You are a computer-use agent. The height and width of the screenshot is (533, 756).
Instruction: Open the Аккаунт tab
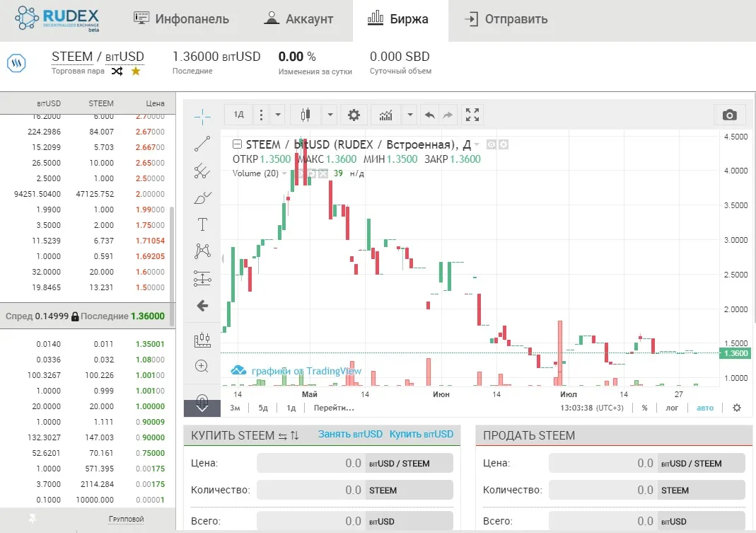tap(299, 19)
